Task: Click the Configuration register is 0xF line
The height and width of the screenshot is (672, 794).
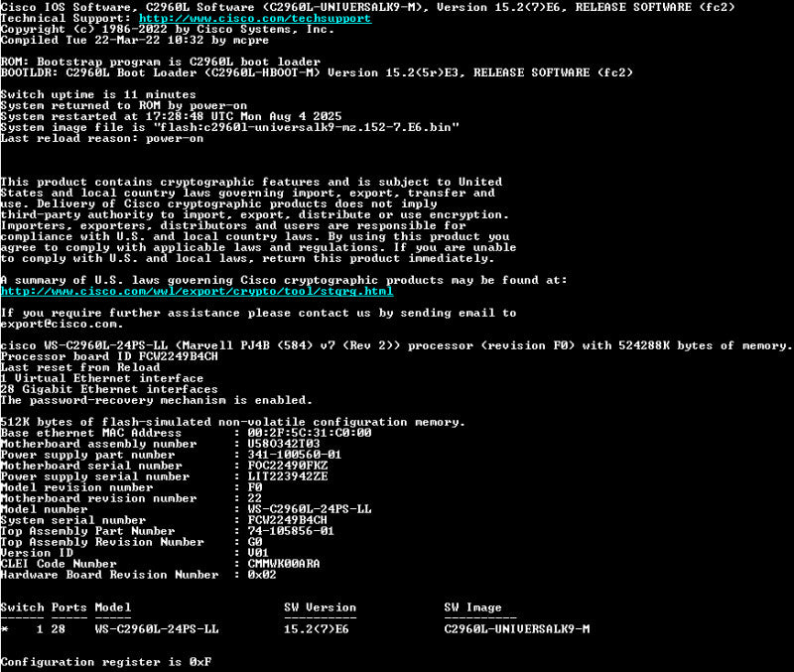Action: tap(106, 662)
